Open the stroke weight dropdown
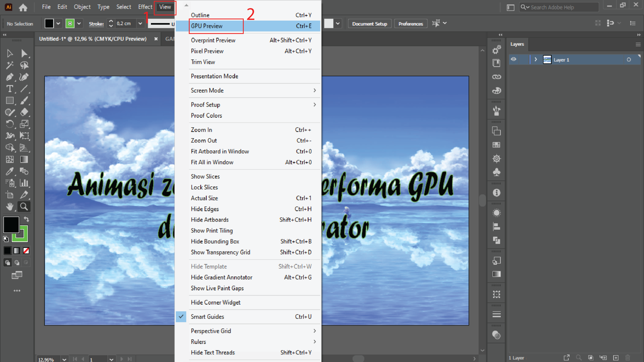 point(140,23)
